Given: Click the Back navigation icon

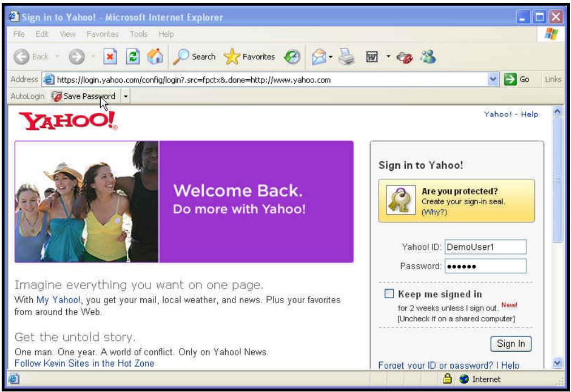Looking at the screenshot, I should pyautogui.click(x=20, y=57).
